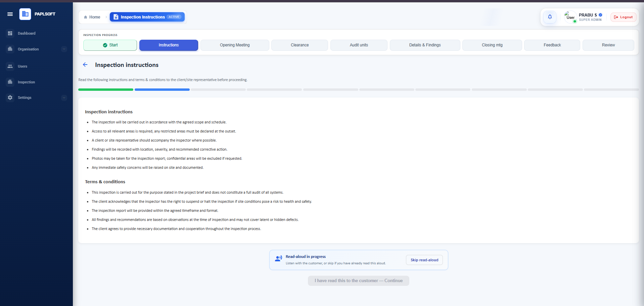Viewport: 644px width, 306px height.
Task: Click 'Photos may be taken' instruction line
Action: (167, 158)
